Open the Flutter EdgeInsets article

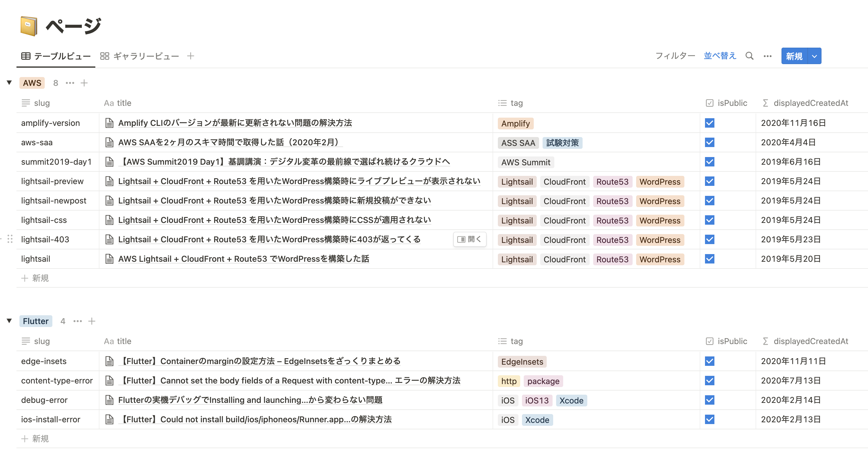pyautogui.click(x=260, y=361)
